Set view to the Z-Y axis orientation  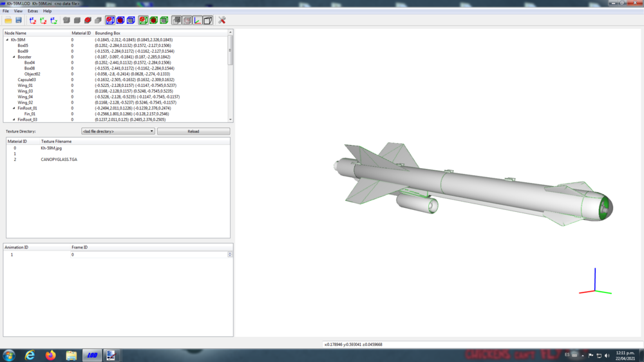pyautogui.click(x=53, y=20)
